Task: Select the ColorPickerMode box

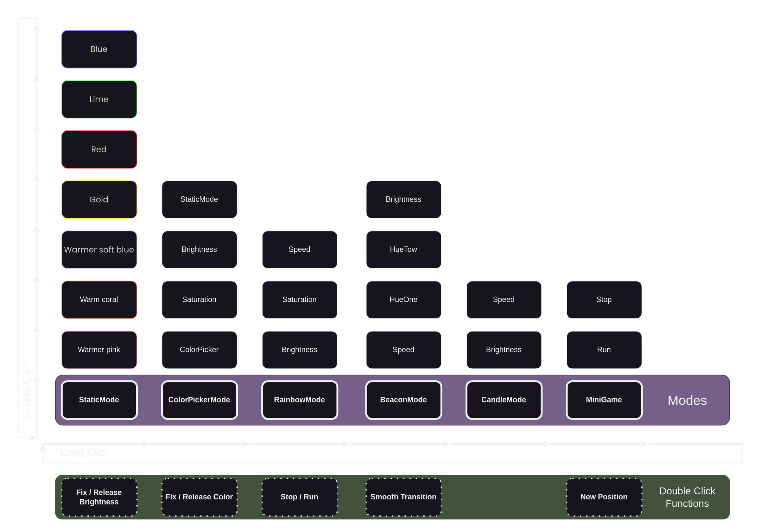Action: (199, 400)
